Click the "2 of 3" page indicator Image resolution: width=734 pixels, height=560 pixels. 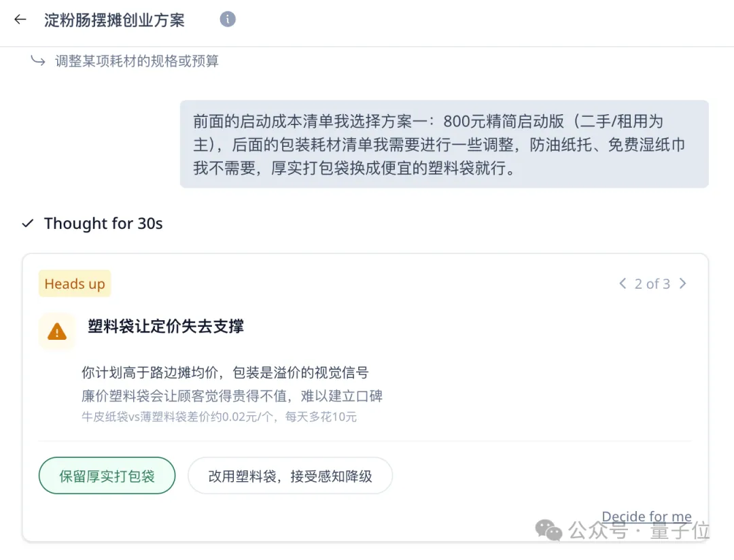click(x=652, y=284)
